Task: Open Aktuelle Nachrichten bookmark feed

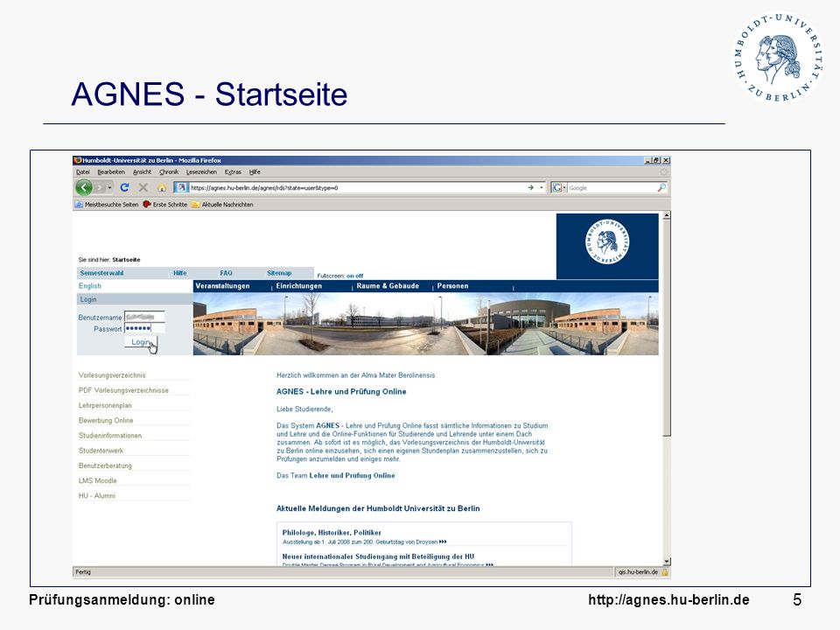Action: click(x=222, y=204)
